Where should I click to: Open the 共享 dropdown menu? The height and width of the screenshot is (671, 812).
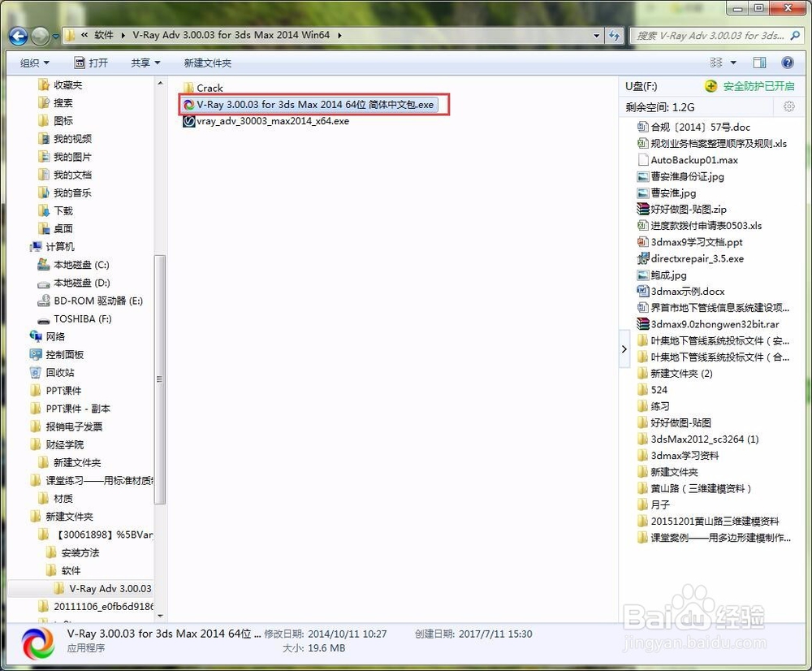tap(145, 63)
